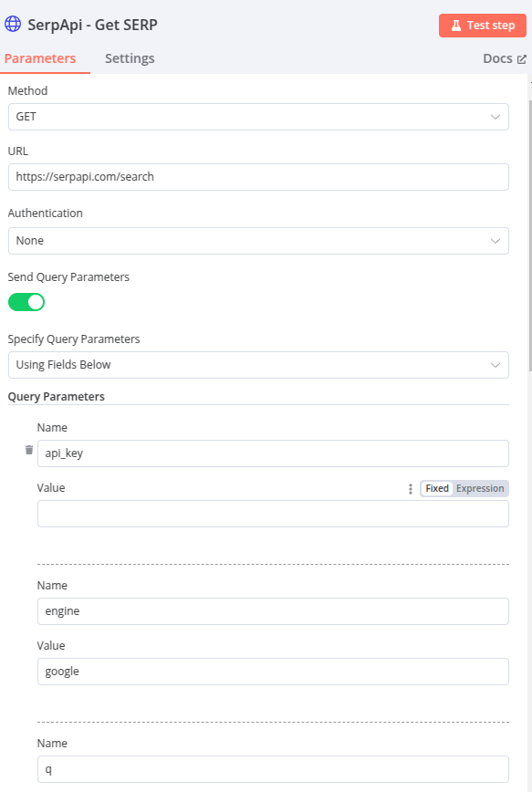Click the Authentication label
Image resolution: width=532 pixels, height=792 pixels.
coord(46,214)
